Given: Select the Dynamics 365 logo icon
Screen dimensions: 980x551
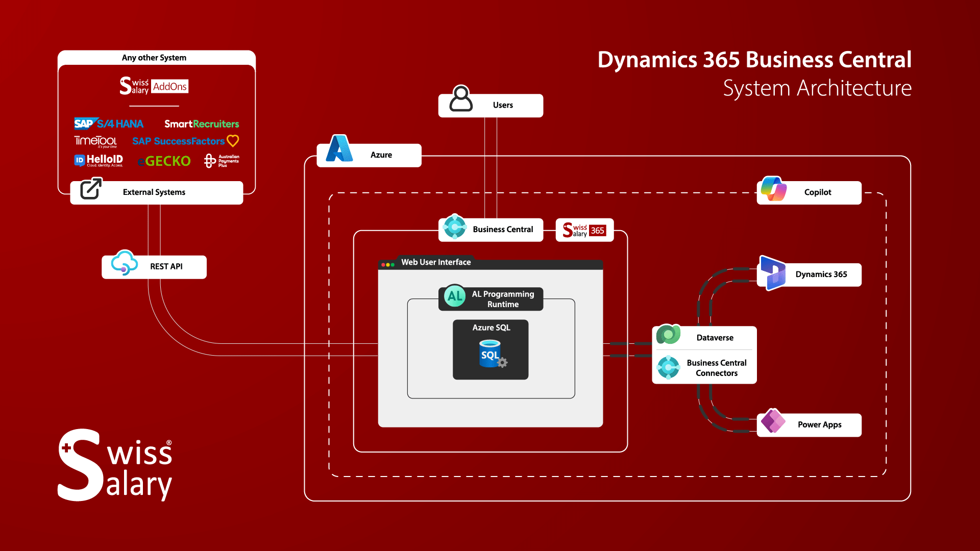Looking at the screenshot, I should (x=773, y=272).
